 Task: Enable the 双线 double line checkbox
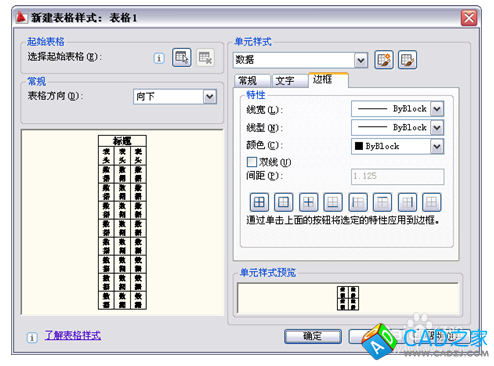[252, 162]
